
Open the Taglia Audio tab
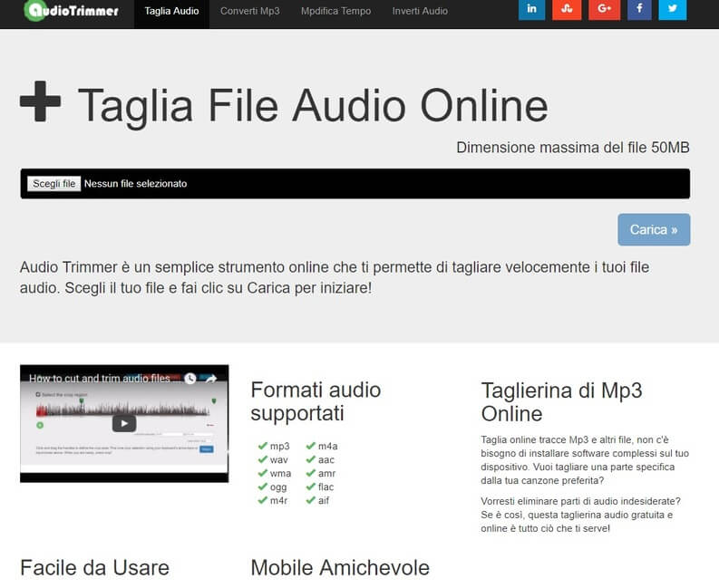171,11
